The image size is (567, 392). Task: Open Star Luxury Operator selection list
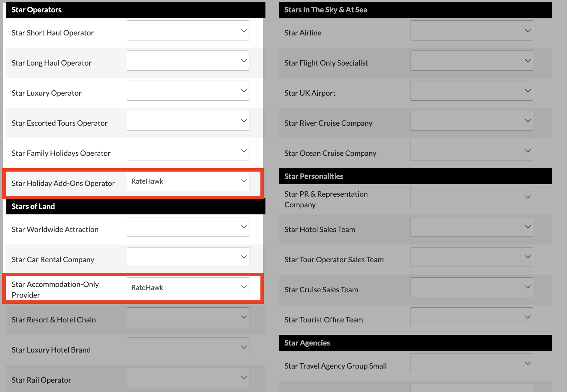[x=188, y=91]
